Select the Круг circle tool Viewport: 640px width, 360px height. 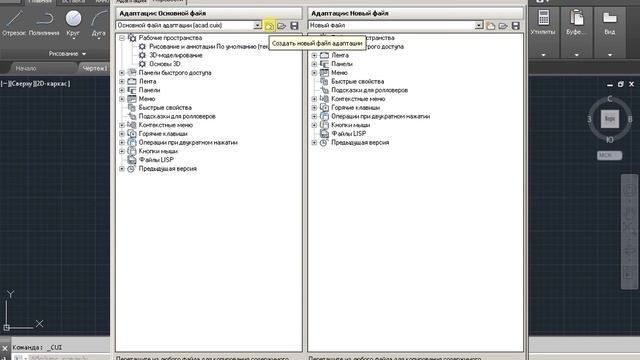pos(73,23)
